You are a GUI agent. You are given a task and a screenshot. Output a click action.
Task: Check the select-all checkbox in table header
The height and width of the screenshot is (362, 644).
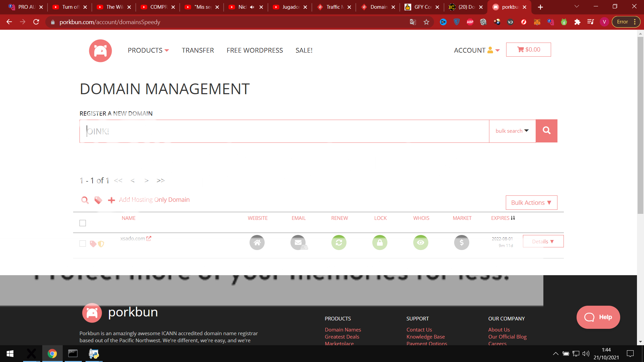coord(83,223)
